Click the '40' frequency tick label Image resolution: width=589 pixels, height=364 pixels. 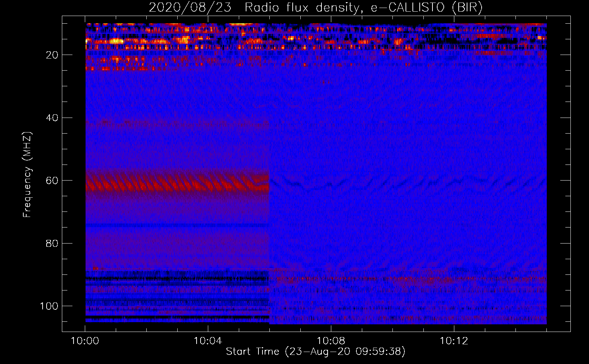tap(52, 118)
